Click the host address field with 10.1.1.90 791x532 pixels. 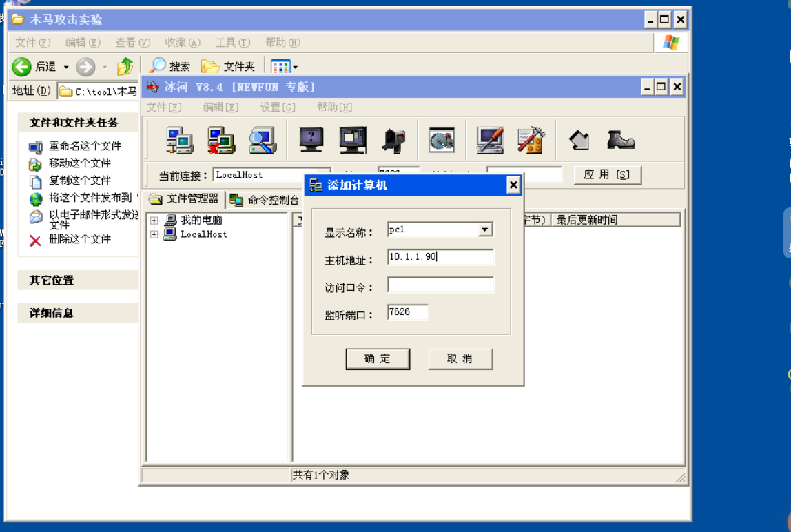(440, 257)
